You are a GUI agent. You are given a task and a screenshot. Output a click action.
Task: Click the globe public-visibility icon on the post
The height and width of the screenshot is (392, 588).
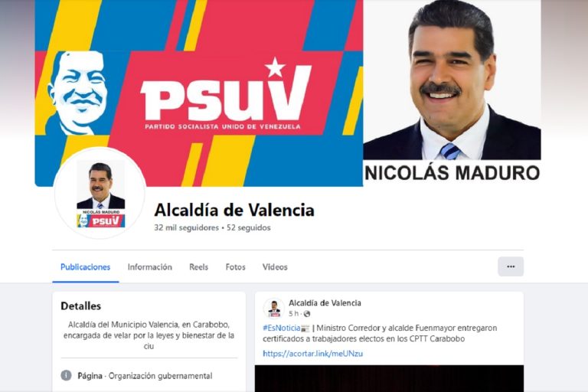307,314
